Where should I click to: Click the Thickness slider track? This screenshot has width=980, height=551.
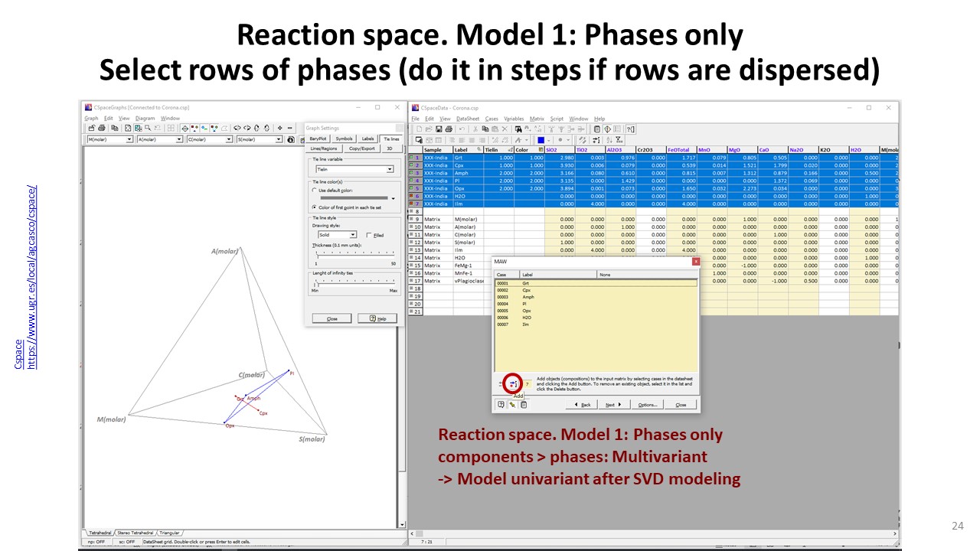click(x=354, y=253)
